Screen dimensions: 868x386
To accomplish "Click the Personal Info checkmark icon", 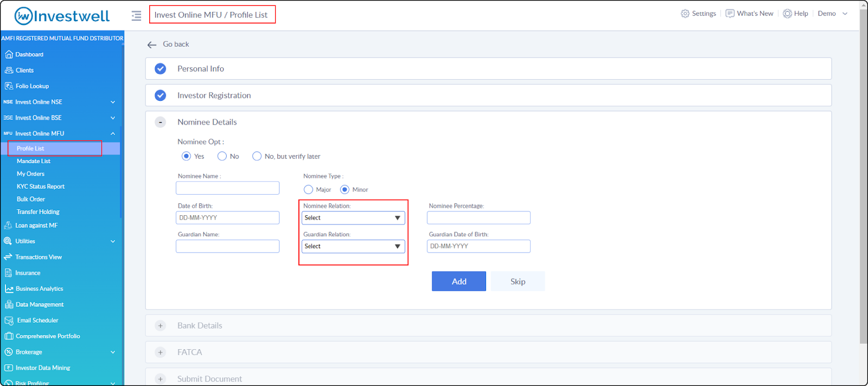I will [x=161, y=69].
